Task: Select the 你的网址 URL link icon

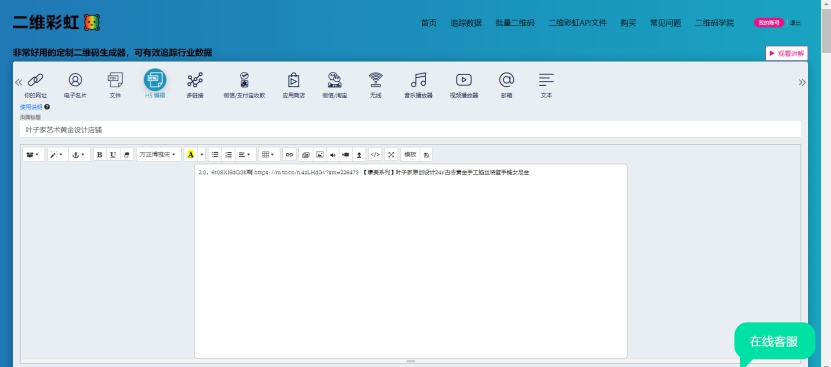Action: [x=35, y=80]
